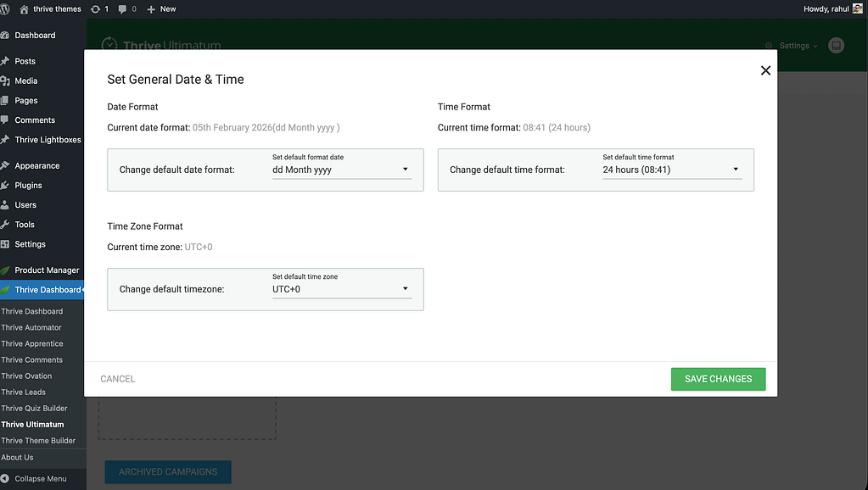Click Cancel in the dialog footer

pyautogui.click(x=118, y=379)
